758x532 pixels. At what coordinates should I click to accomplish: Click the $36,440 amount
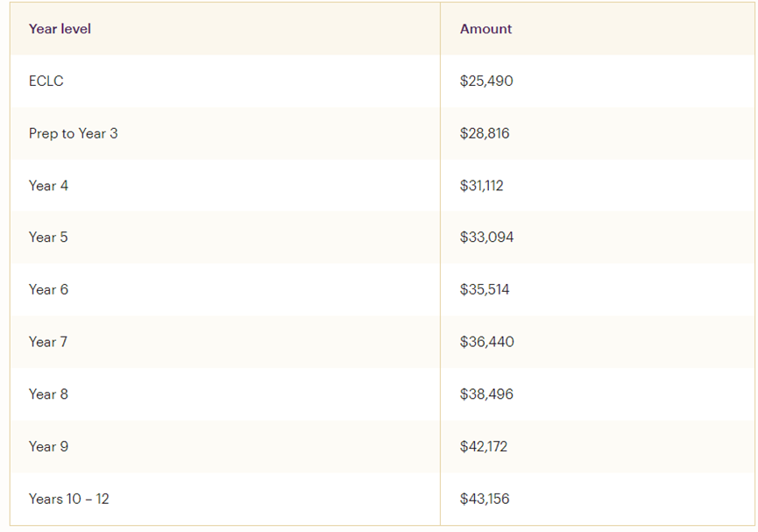coord(486,342)
